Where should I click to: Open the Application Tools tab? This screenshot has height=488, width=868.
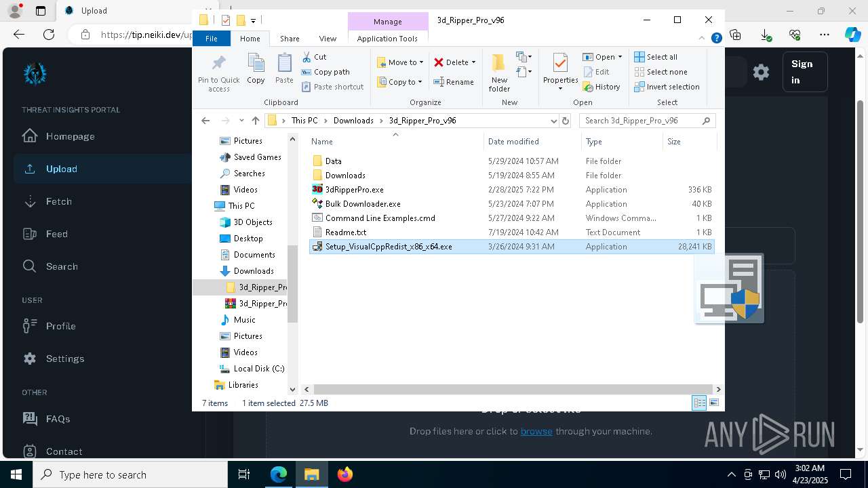pyautogui.click(x=387, y=39)
